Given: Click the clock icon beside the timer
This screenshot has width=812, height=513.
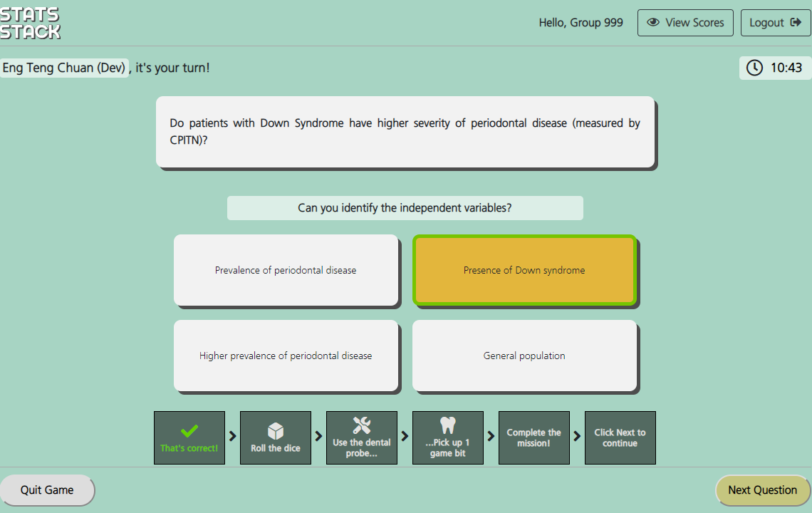Looking at the screenshot, I should [754, 68].
